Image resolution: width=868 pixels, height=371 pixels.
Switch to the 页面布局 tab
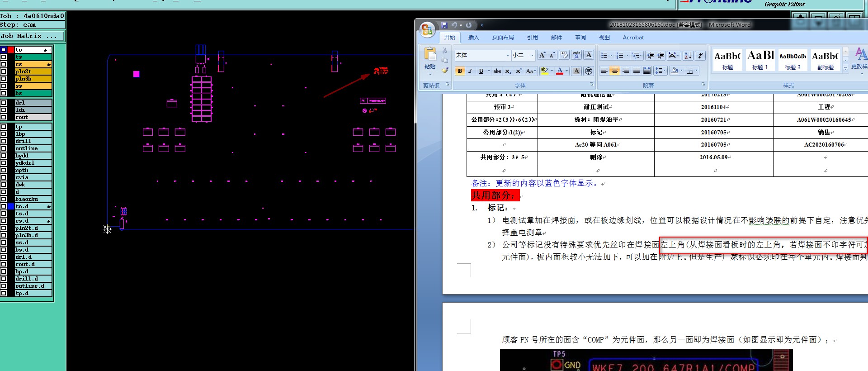pyautogui.click(x=503, y=38)
